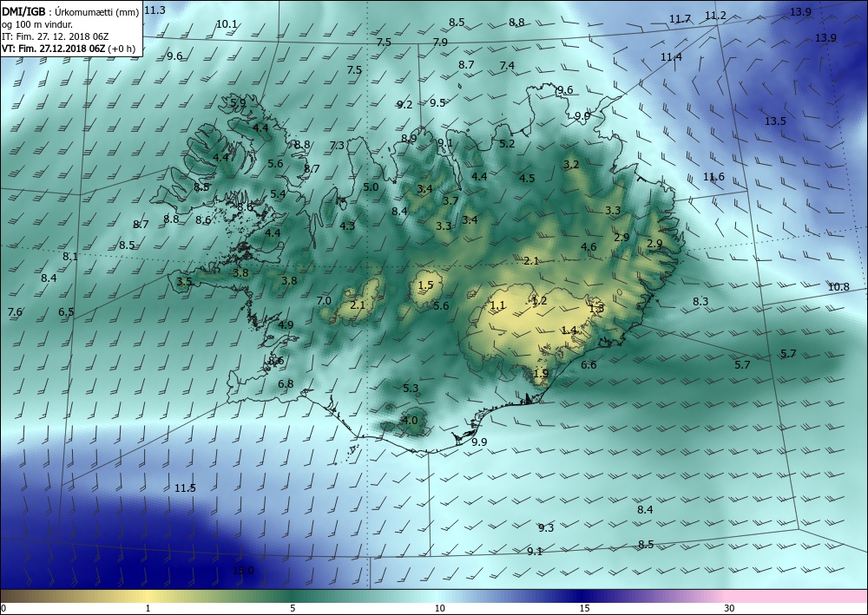Viewport: 868px width, 615px height.
Task: Click the map value '3.5'
Action: [184, 282]
